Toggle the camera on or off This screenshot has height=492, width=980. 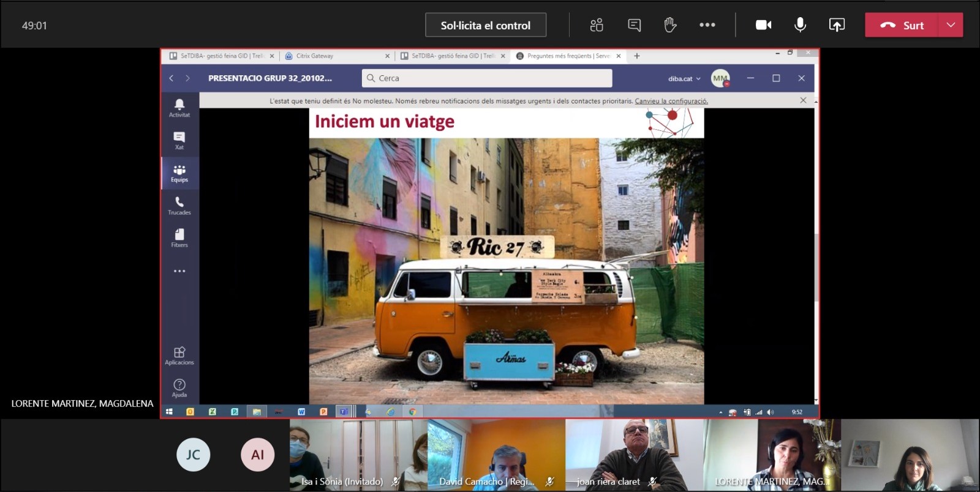(763, 25)
